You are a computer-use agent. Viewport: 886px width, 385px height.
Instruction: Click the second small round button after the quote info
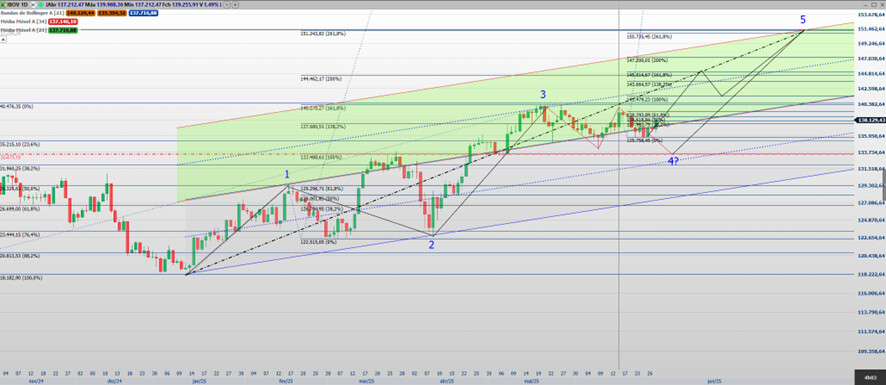point(235,5)
